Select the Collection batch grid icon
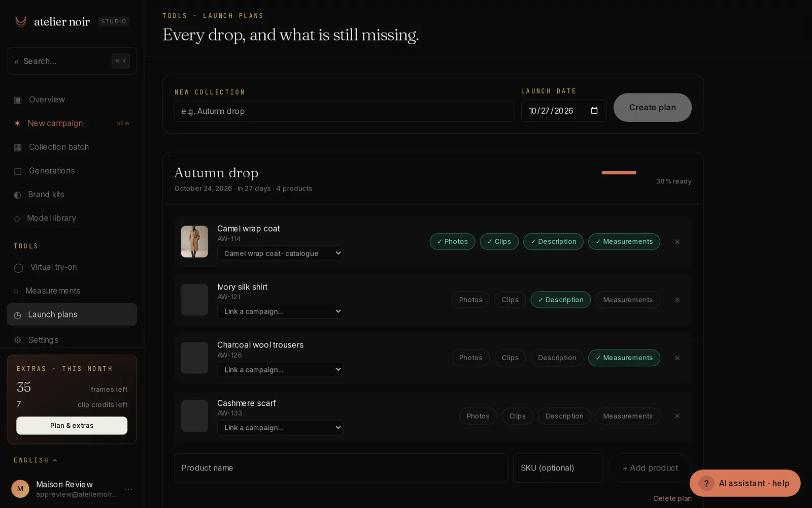 pos(18,147)
